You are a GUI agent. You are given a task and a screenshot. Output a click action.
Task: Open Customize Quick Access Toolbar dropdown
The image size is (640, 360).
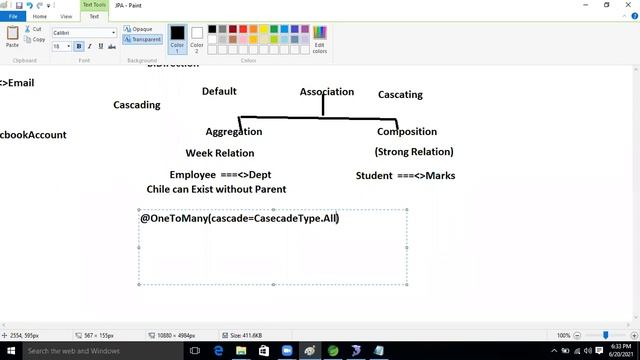pos(49,6)
